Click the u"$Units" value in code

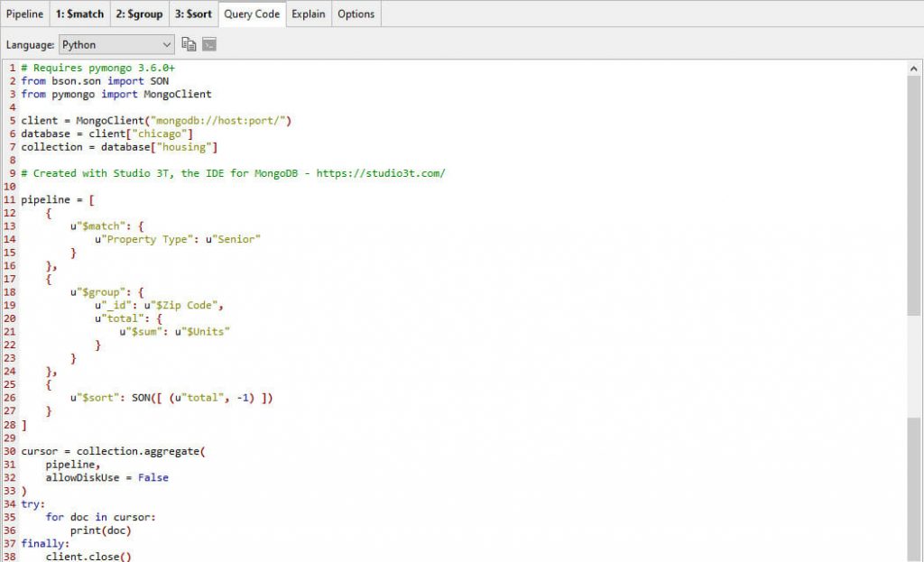pyautogui.click(x=202, y=332)
